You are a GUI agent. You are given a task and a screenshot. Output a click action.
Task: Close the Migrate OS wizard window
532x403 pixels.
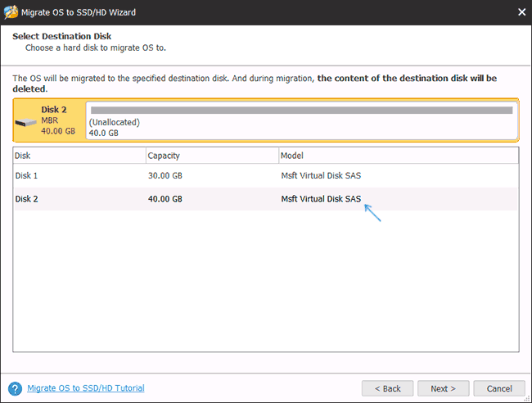pyautogui.click(x=521, y=11)
